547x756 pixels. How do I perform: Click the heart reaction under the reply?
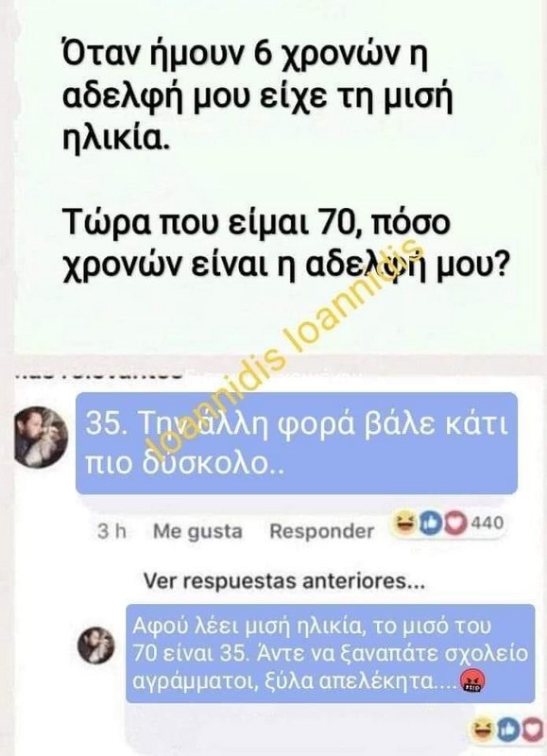tap(533, 730)
